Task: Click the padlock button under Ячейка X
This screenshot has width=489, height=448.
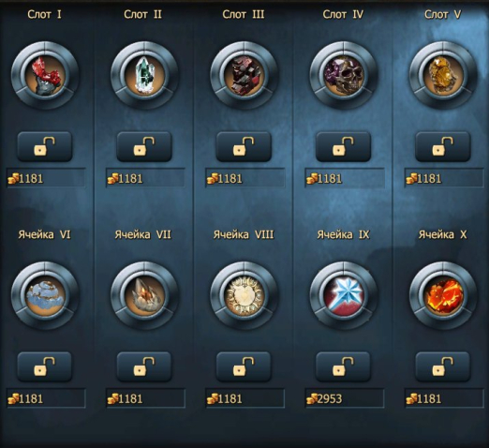Action: pyautogui.click(x=443, y=366)
